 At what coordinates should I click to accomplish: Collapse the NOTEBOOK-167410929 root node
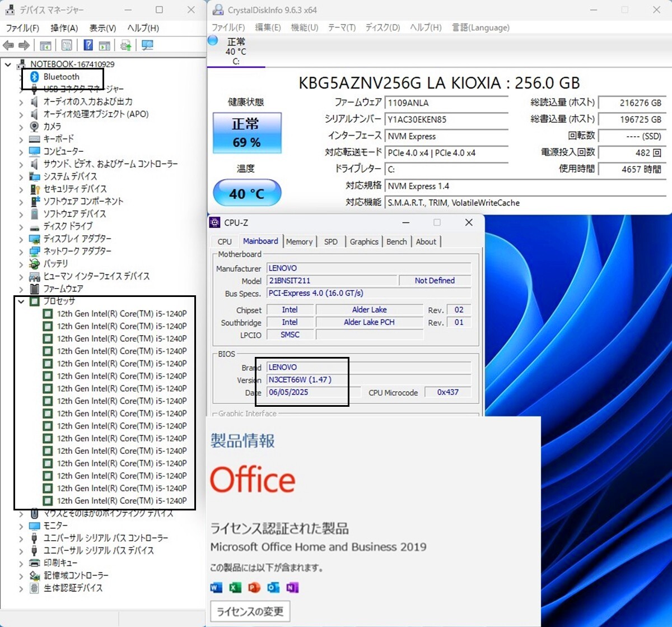[8, 64]
